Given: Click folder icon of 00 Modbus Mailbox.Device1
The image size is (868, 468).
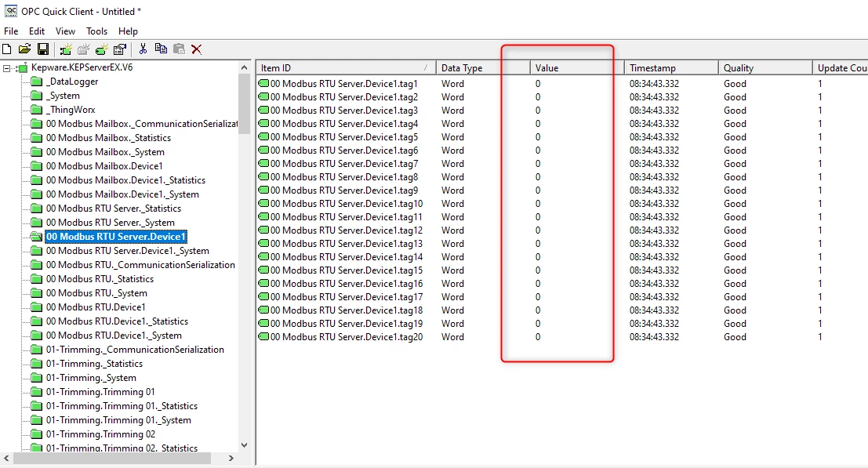Looking at the screenshot, I should pyautogui.click(x=37, y=166).
